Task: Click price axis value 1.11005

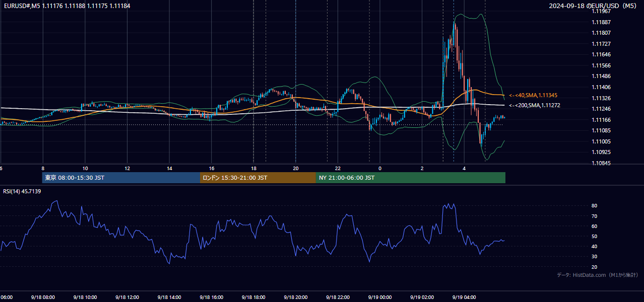Action: 601,141
